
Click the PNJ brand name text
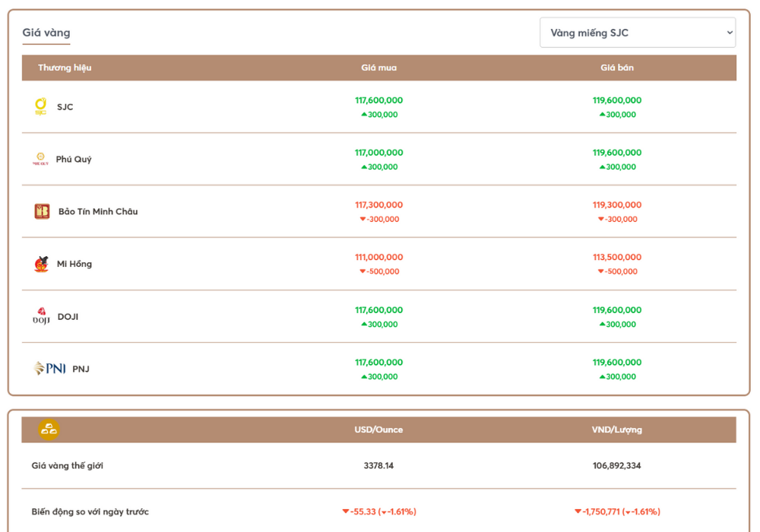tap(81, 369)
